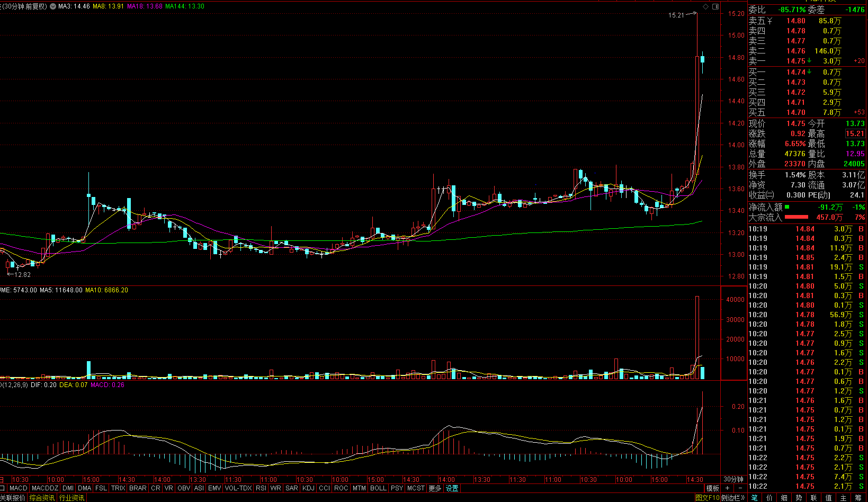Zoom out the chart with the minus button

(740, 488)
